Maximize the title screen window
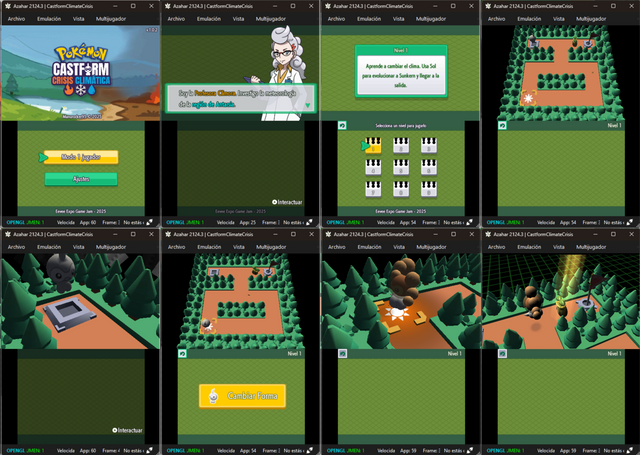Screen dimensions: 640x455 coord(133,6)
